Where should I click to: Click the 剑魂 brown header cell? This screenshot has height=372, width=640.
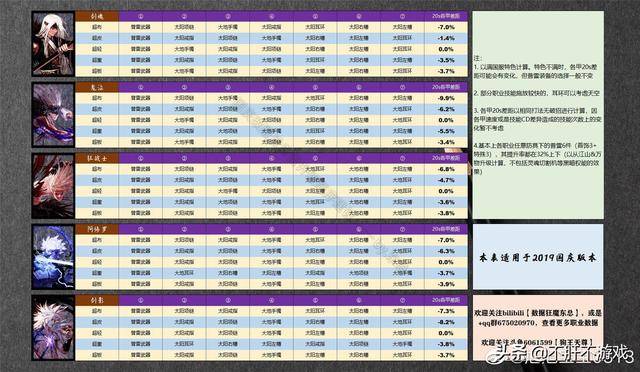click(97, 16)
